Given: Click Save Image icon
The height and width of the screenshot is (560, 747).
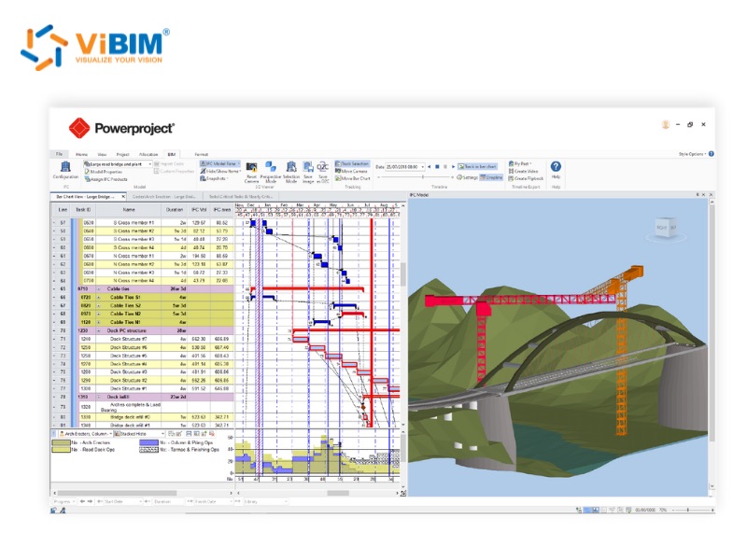Looking at the screenshot, I should 308,173.
